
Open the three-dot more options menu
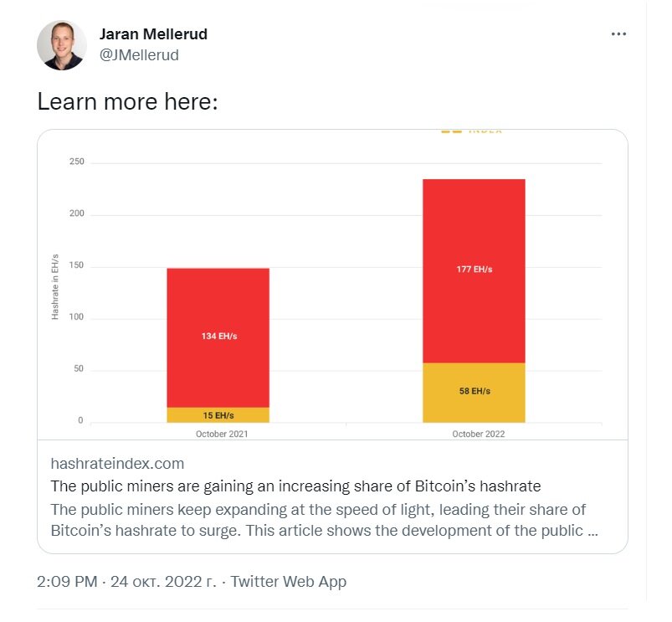tap(618, 33)
